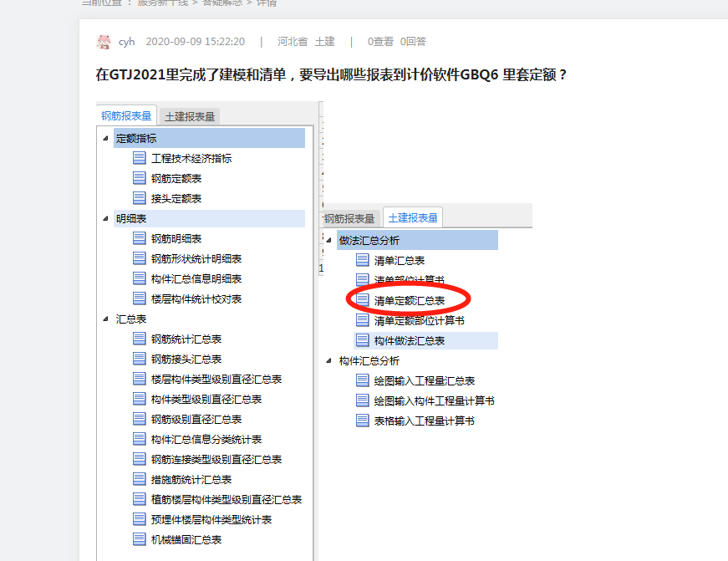Open the 楼层构件统计校对表 report
Image resolution: width=728 pixels, height=561 pixels.
click(x=196, y=298)
